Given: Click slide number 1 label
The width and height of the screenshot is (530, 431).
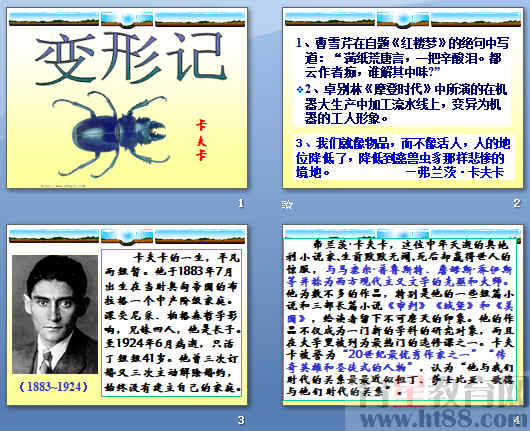Looking at the screenshot, I should point(241,203).
